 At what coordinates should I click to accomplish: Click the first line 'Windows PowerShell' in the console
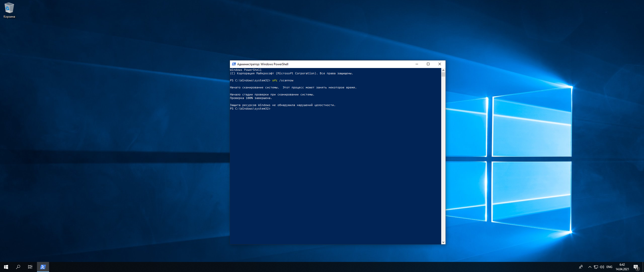pyautogui.click(x=246, y=70)
